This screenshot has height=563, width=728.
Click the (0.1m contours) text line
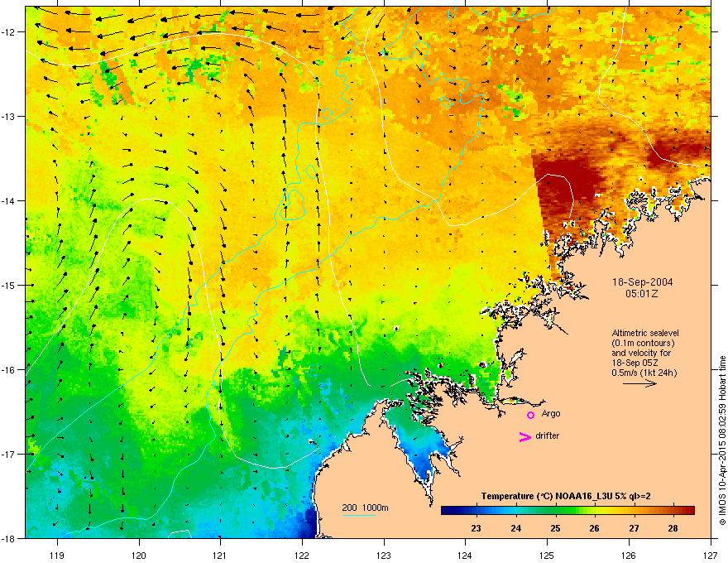click(643, 344)
